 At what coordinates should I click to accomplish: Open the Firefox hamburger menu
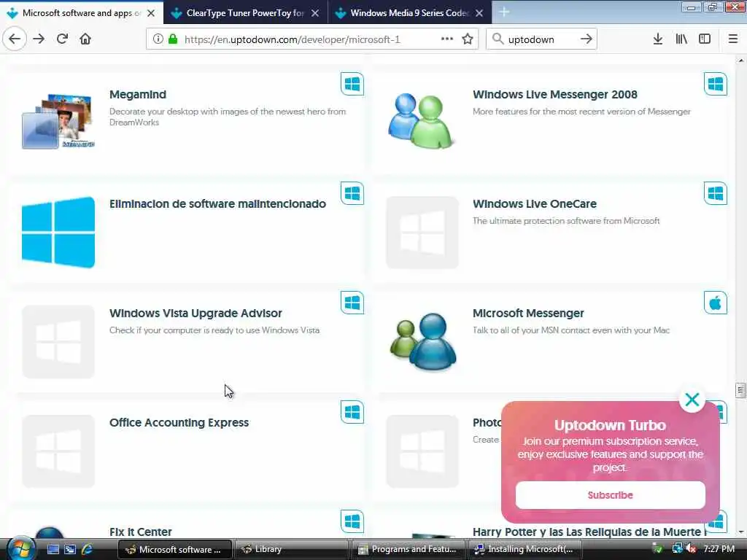(x=733, y=39)
